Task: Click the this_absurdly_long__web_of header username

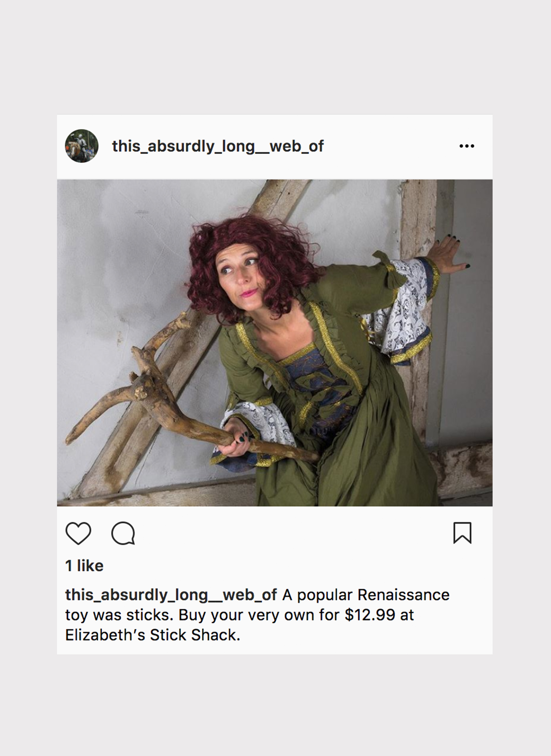Action: point(218,146)
